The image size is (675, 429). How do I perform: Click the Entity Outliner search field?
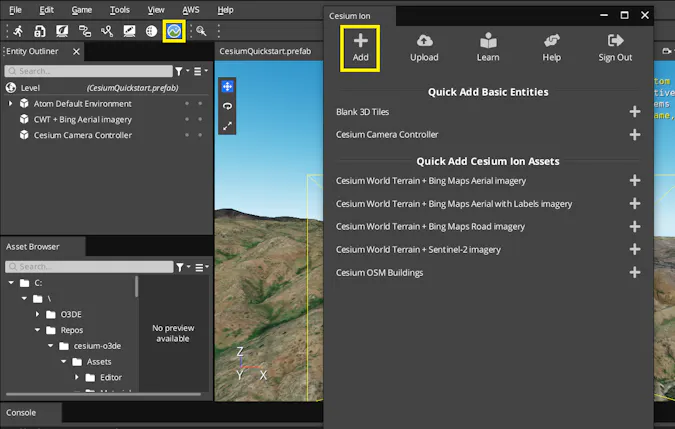coord(89,71)
